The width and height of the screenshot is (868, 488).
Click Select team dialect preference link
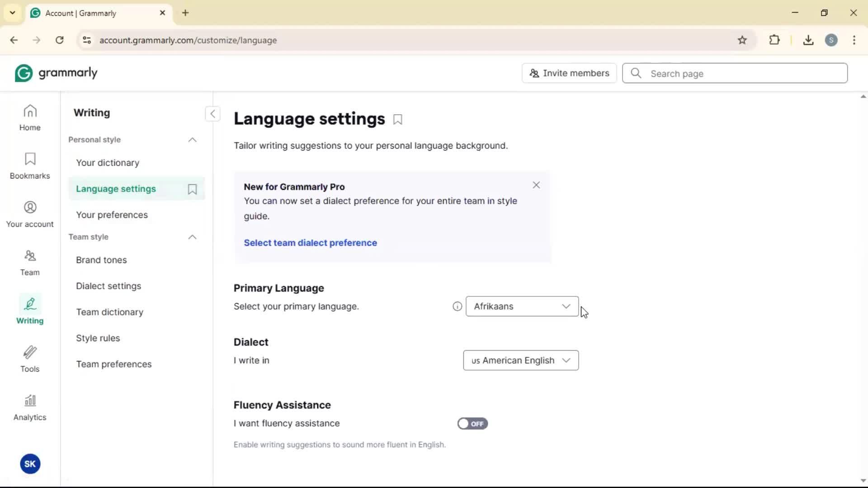310,243
